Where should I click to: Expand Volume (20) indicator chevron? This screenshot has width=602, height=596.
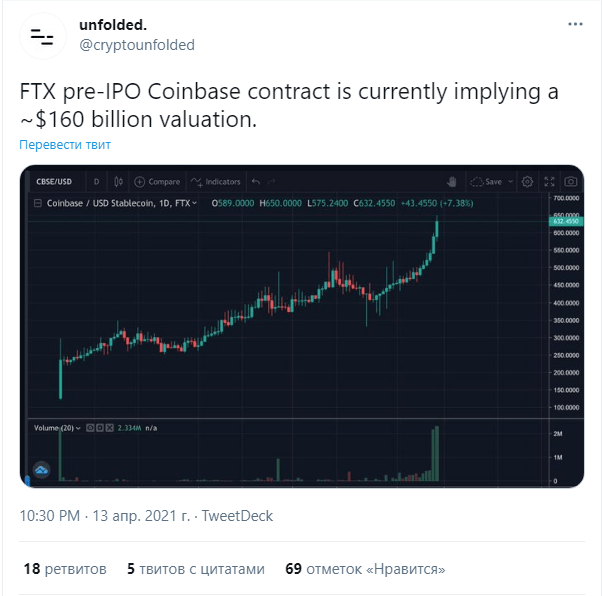point(78,428)
